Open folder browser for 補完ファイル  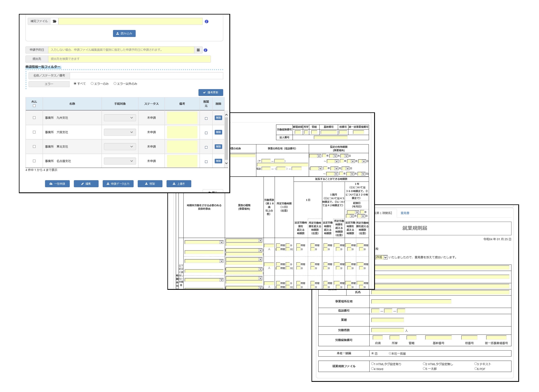[54, 21]
